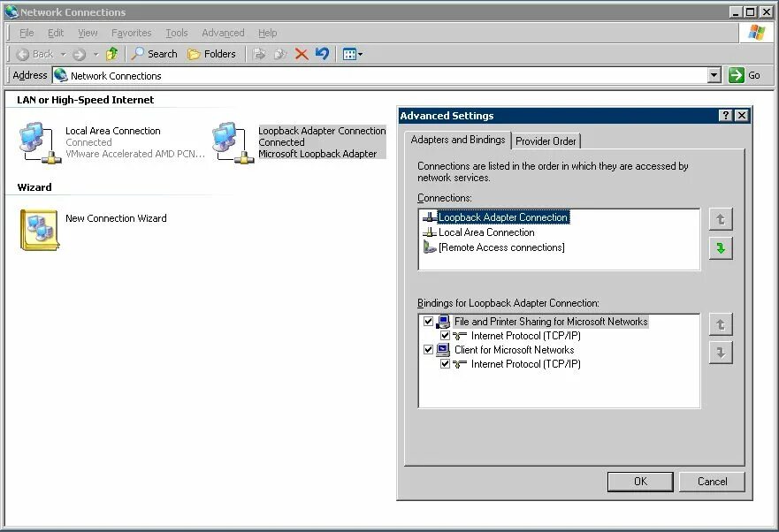The image size is (779, 532).
Task: Open the Advanced menu
Action: pos(223,33)
